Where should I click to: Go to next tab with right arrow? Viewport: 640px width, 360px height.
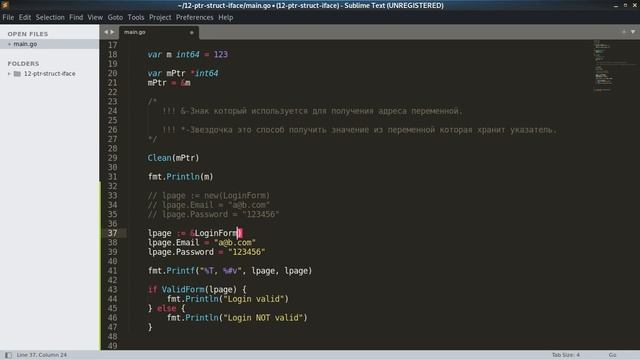tap(112, 32)
